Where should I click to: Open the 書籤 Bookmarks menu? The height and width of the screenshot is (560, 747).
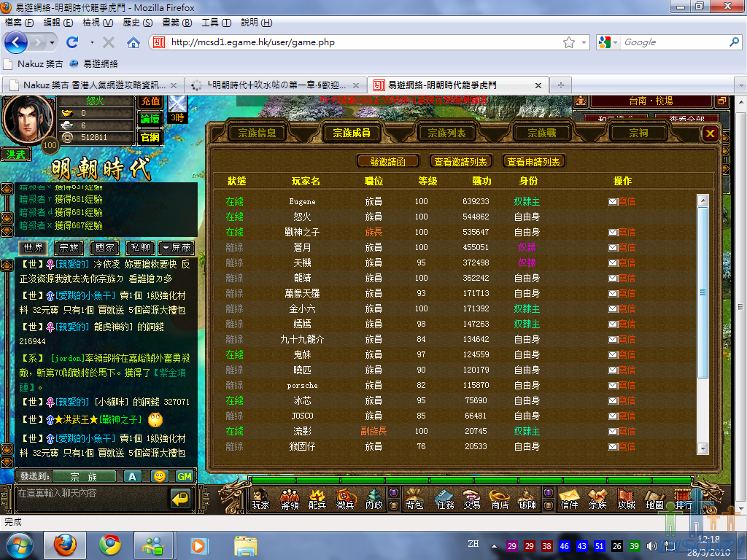click(177, 23)
